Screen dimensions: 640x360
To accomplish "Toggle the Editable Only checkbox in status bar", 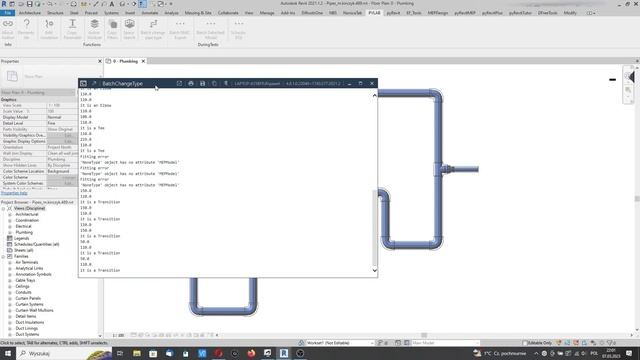I will click(525, 343).
